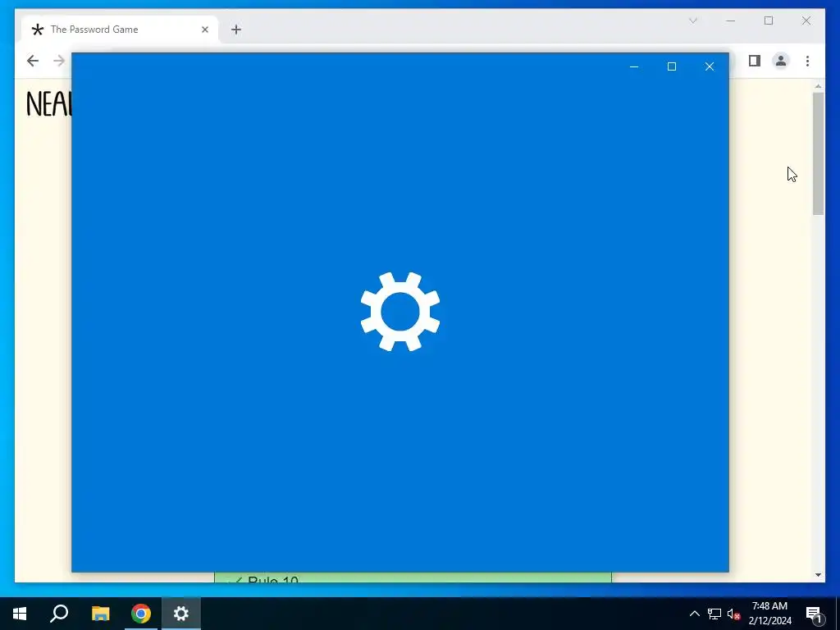Open Chrome tab search chevron

pyautogui.click(x=692, y=21)
